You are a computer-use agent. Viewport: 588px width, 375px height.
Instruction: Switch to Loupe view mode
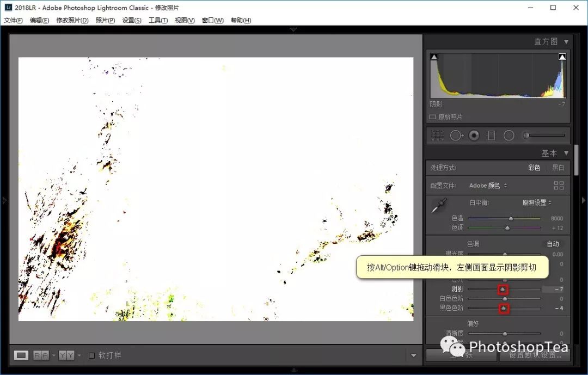point(21,355)
